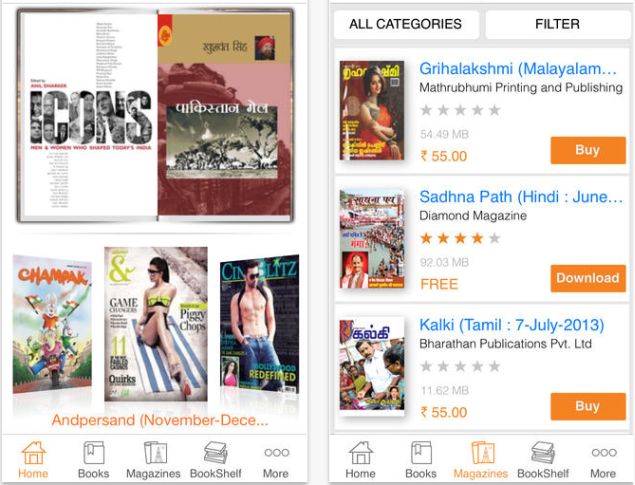Open Grihalakshmi (Malayalam) title link
The width and height of the screenshot is (635, 485).
(x=518, y=69)
